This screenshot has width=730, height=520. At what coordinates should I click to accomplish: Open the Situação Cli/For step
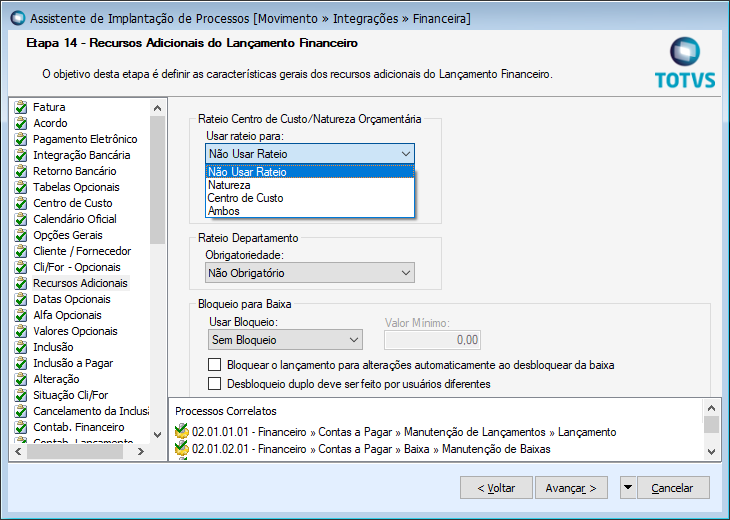pyautogui.click(x=70, y=395)
